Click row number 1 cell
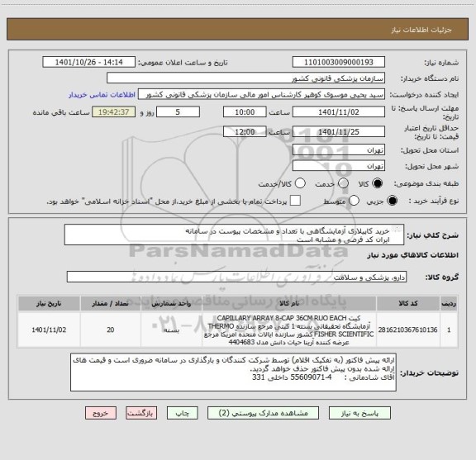This screenshot has width=476, height=460. tap(449, 330)
